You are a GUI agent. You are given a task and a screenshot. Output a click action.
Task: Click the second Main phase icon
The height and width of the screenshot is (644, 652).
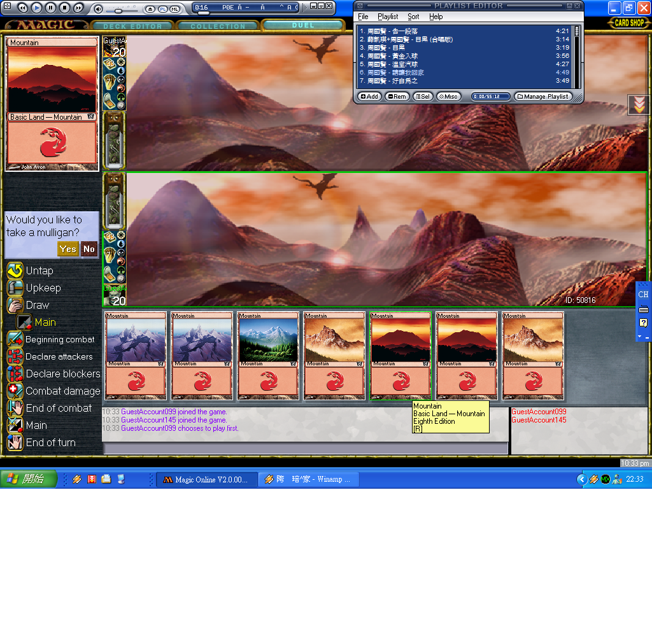click(15, 425)
